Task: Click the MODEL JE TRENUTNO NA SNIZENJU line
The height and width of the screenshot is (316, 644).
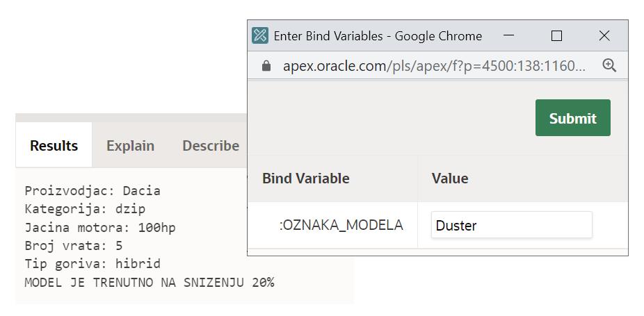Action: pyautogui.click(x=149, y=282)
